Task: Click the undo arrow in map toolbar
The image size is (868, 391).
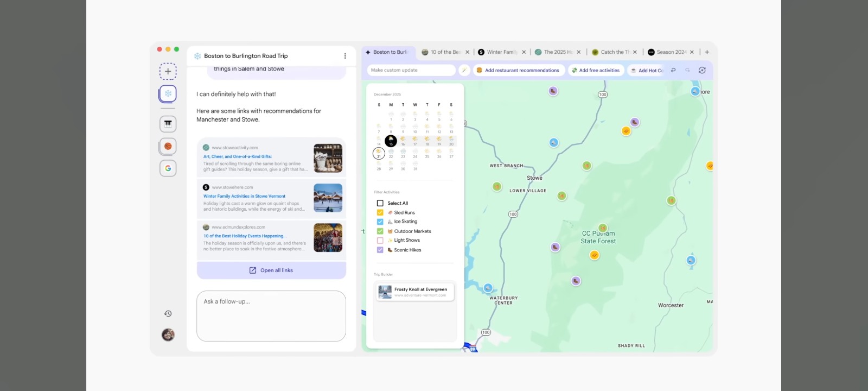Action: 673,70
